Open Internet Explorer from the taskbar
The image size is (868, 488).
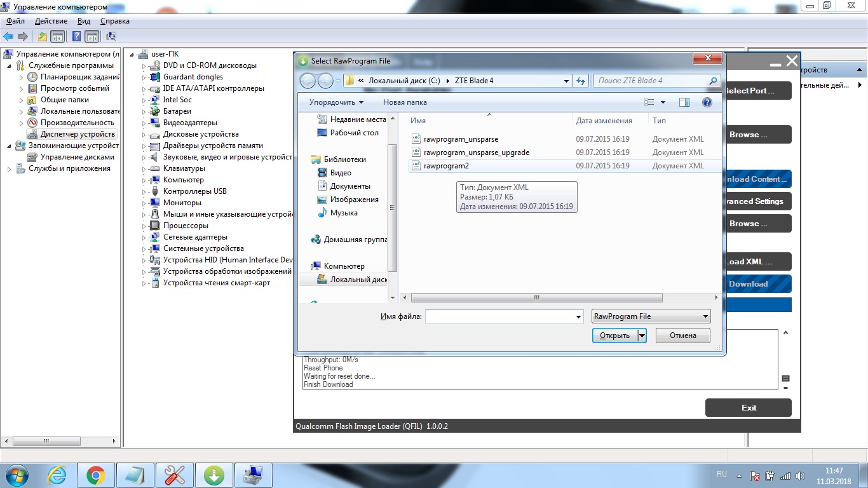pos(57,475)
